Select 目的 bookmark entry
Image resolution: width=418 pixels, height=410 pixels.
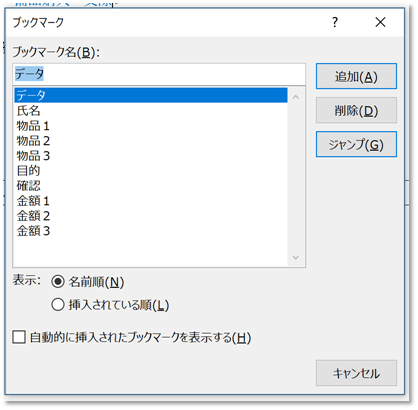point(151,171)
